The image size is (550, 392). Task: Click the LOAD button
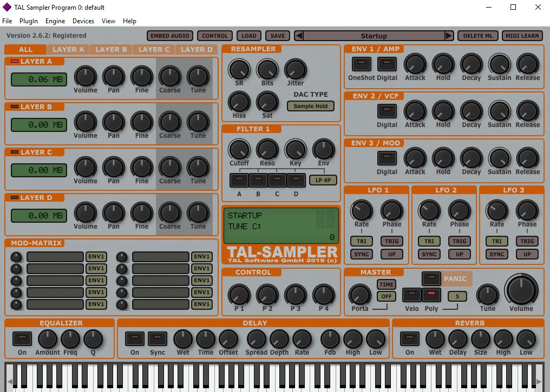248,36
